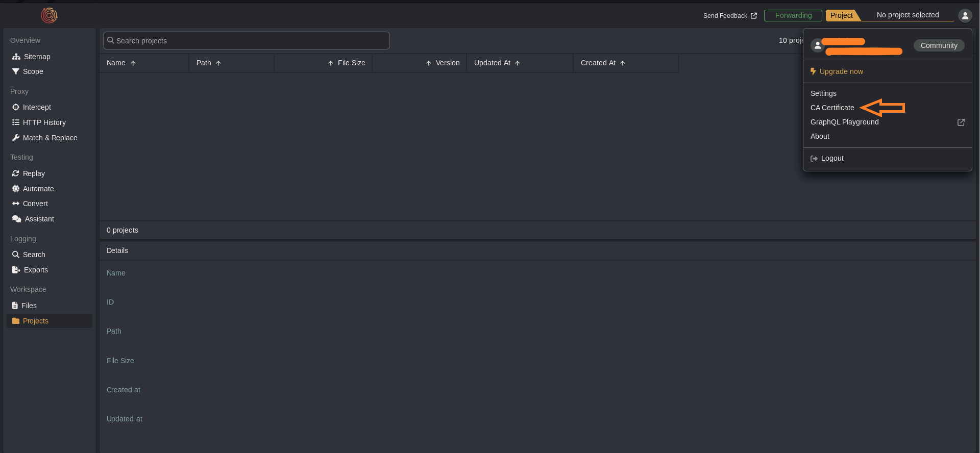Click the Updated At column header

[x=520, y=63]
